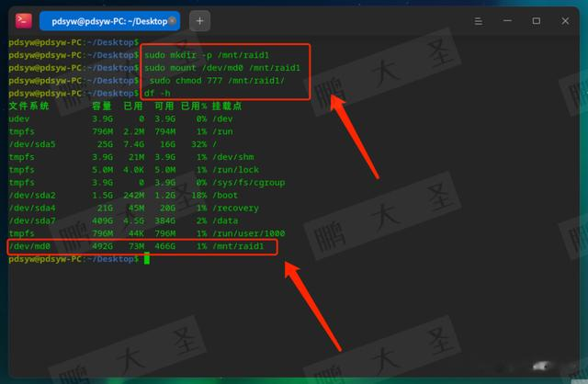The height and width of the screenshot is (384, 588).
Task: Click the 'df -h' command text
Action: pos(157,94)
